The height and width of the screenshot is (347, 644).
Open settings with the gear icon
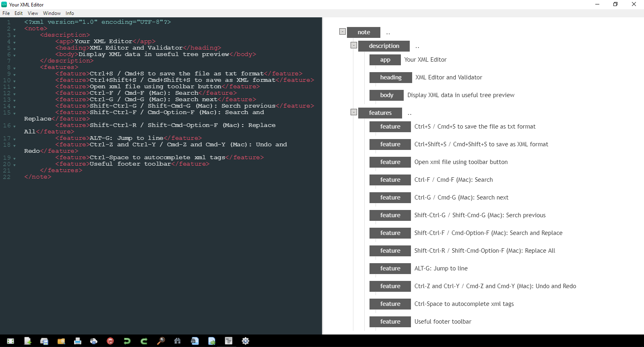tap(246, 341)
